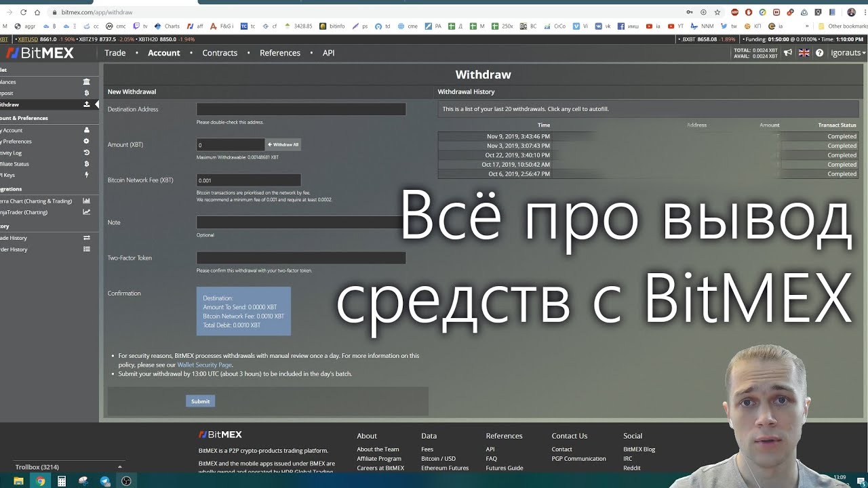Open the Chrome profile avatar
Viewport: 868px width, 488px height.
(852, 12)
